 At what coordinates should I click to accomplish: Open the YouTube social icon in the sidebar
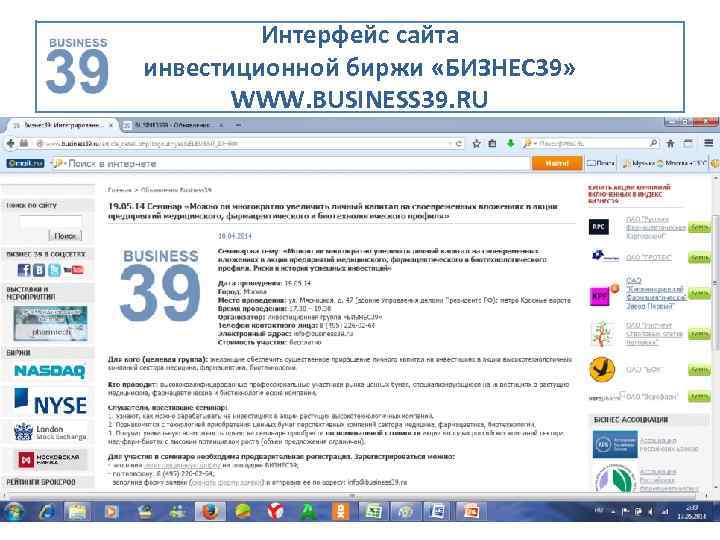pyautogui.click(x=73, y=270)
